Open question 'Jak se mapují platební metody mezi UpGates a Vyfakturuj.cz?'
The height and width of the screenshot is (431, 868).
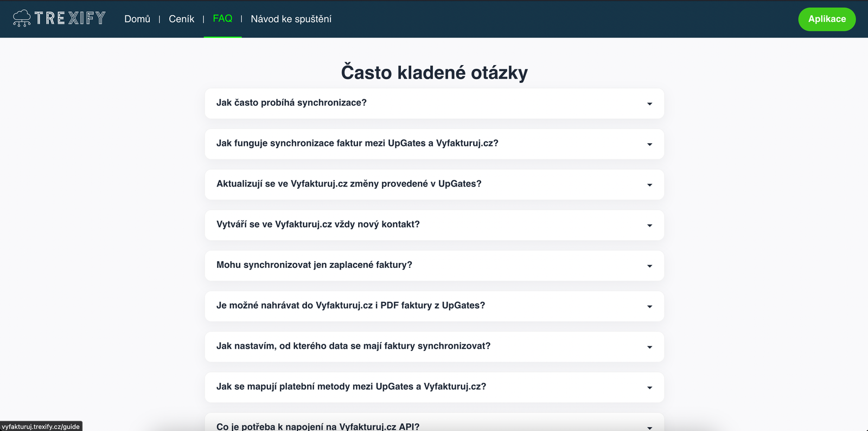pos(434,387)
